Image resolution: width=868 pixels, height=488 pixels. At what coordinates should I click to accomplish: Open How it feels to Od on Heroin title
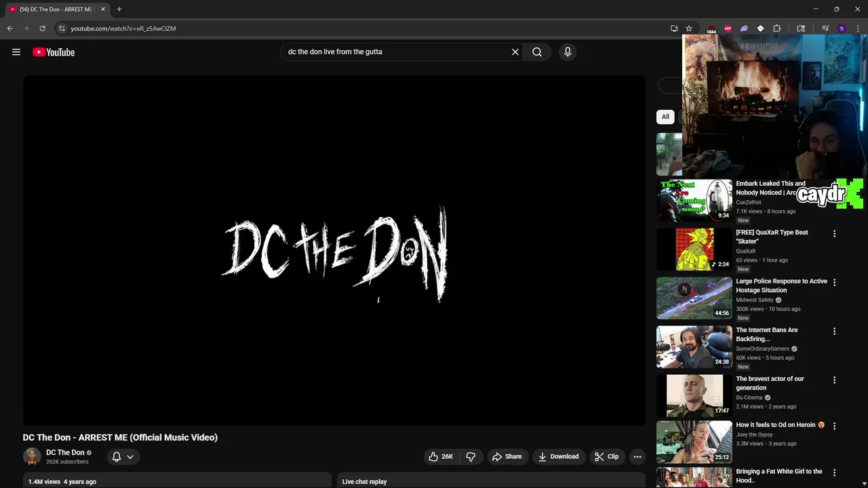tap(780, 425)
